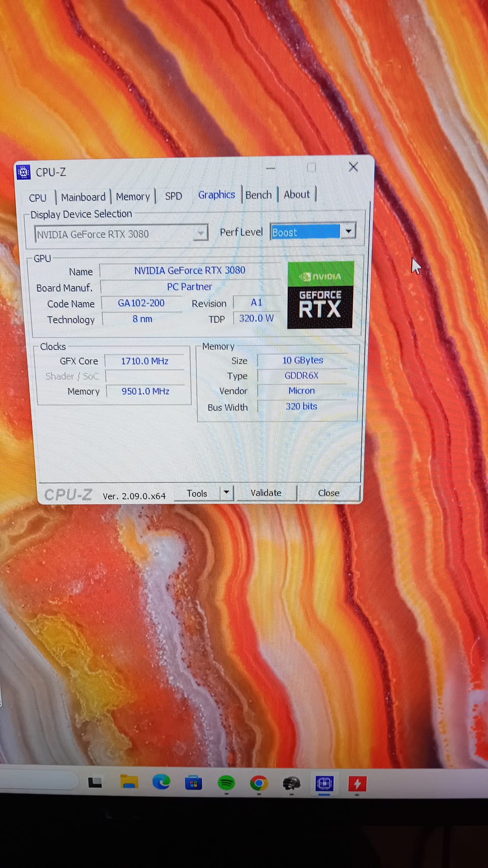Image resolution: width=488 pixels, height=868 pixels.
Task: Select the CPU-Z taskbar icon
Action: (324, 784)
